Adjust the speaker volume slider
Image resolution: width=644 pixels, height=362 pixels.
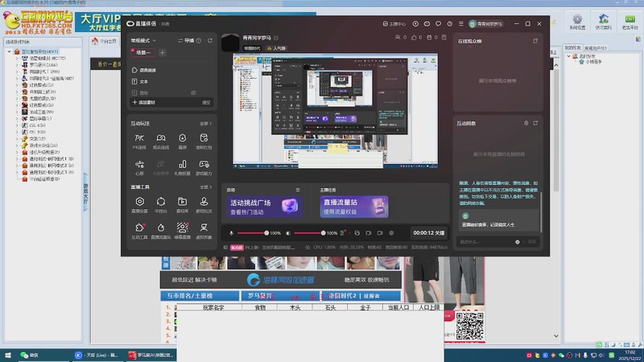(310, 233)
